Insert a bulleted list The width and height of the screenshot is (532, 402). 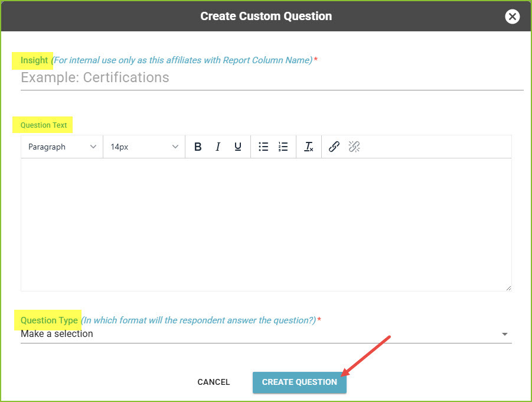tap(263, 147)
